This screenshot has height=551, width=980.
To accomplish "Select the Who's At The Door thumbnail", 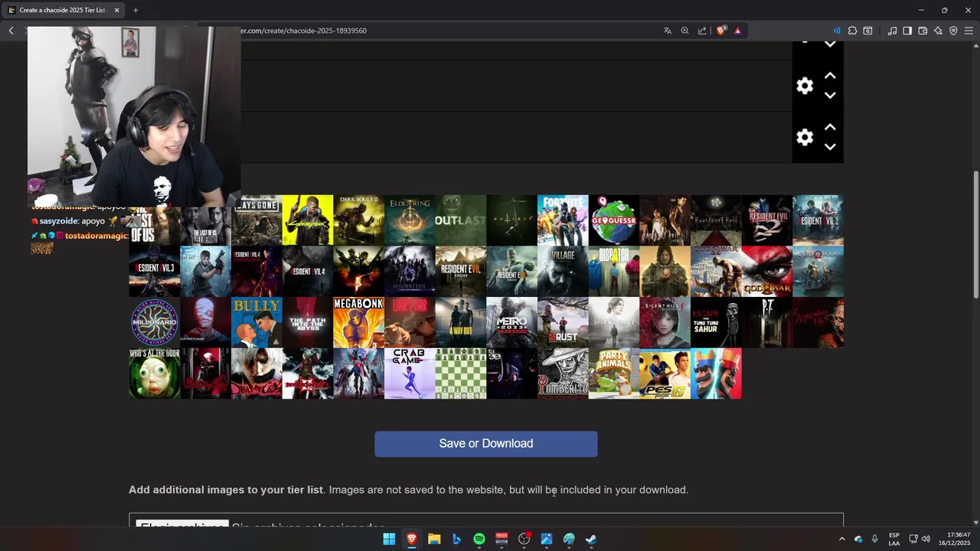I will point(155,373).
